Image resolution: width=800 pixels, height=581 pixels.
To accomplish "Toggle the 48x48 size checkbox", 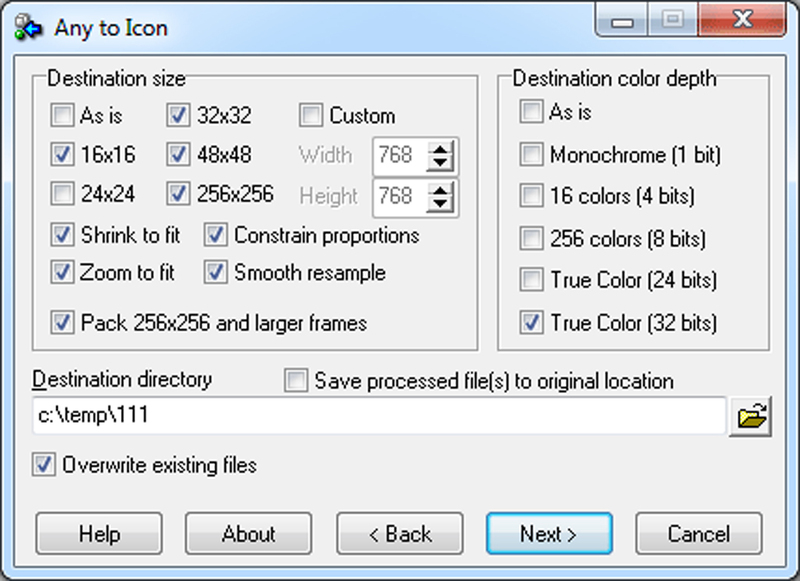I will (178, 155).
